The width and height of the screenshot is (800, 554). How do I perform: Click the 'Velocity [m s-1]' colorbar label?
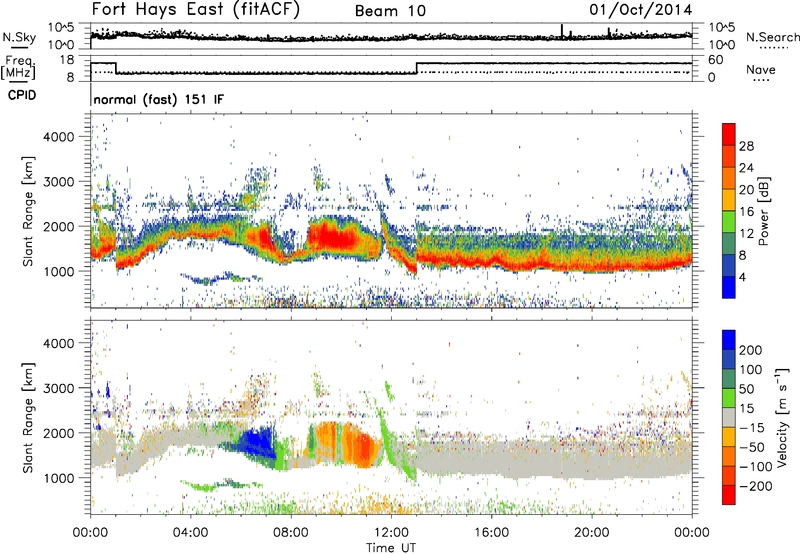(781, 417)
